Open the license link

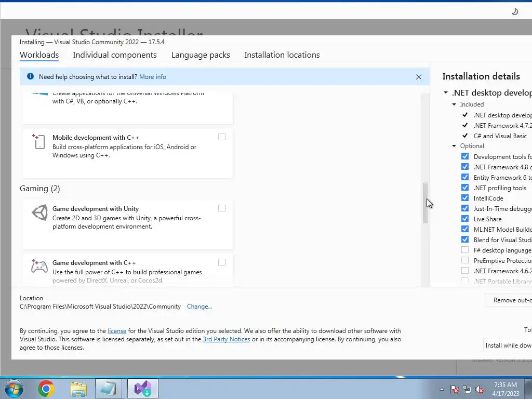pos(117,331)
